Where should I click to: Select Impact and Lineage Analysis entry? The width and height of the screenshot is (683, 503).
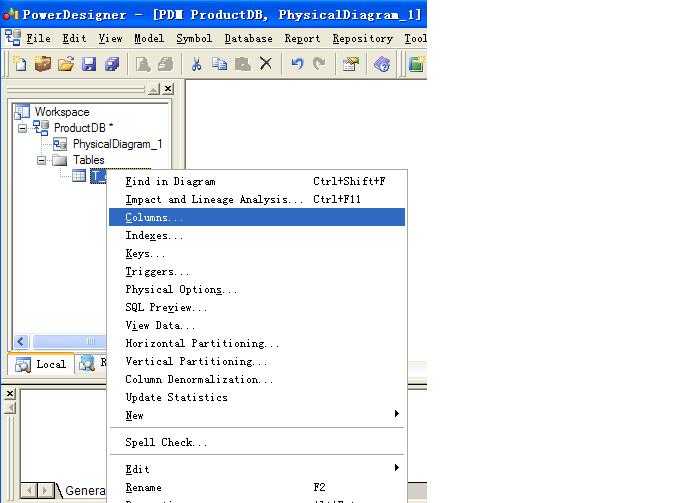pos(257,199)
